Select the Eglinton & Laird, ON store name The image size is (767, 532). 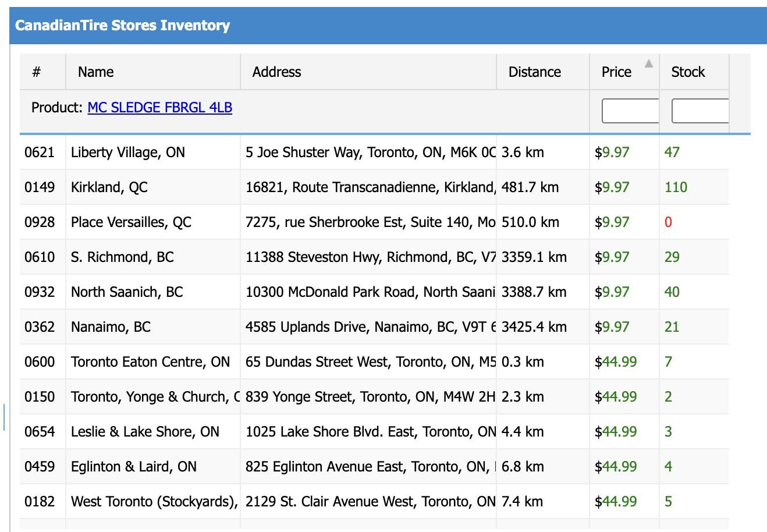pos(134,467)
